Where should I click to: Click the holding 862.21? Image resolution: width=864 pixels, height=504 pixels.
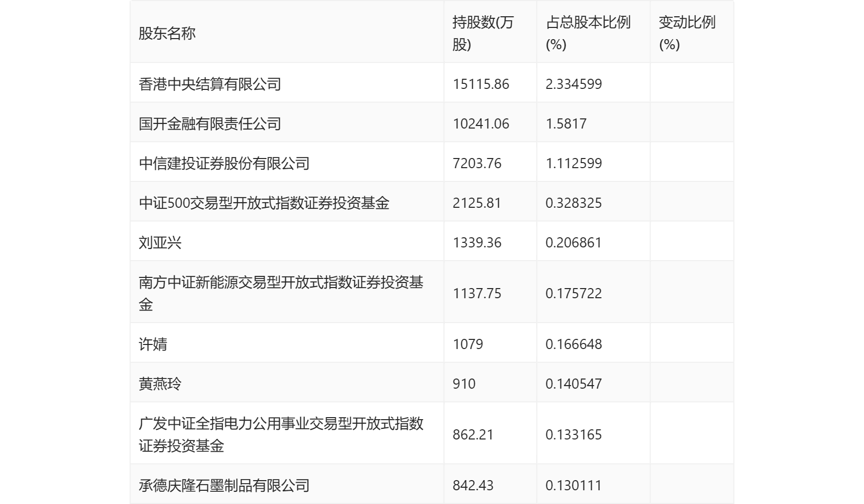(473, 434)
